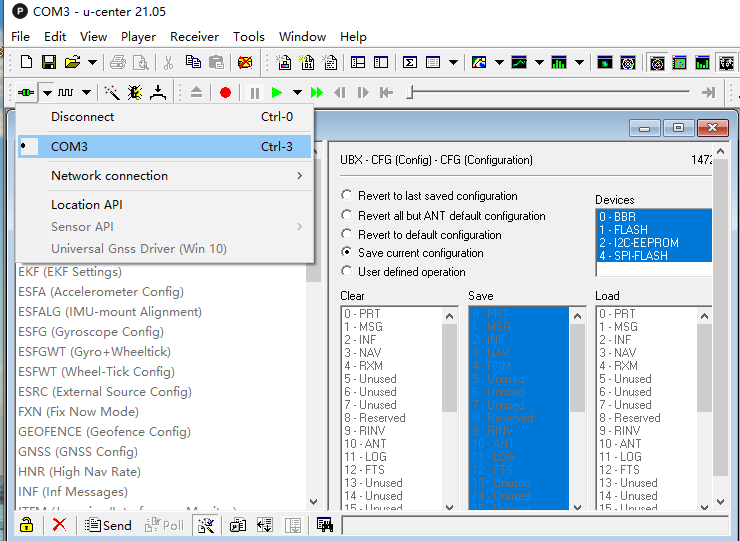
Task: Enable autobauding with the magic wand icon
Action: (x=112, y=92)
